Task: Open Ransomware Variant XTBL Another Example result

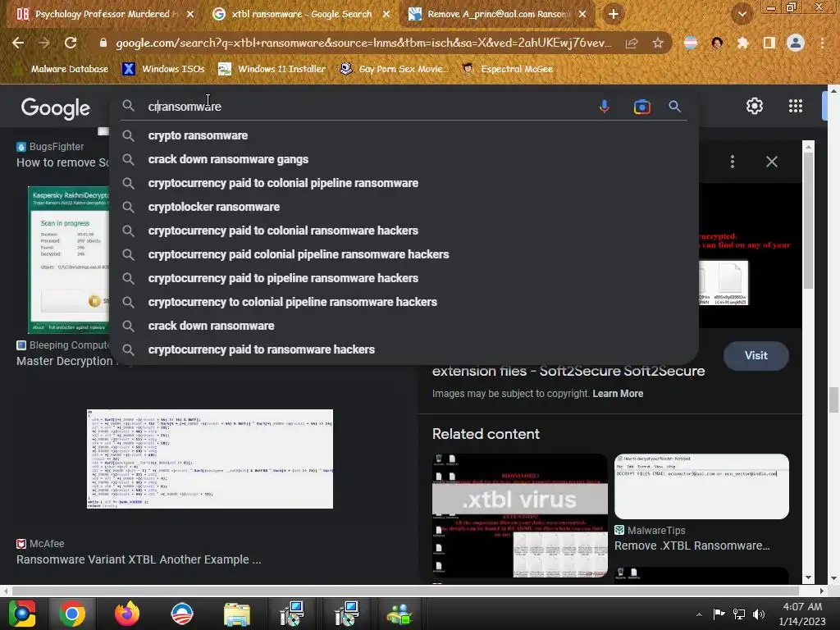Action: (139, 559)
